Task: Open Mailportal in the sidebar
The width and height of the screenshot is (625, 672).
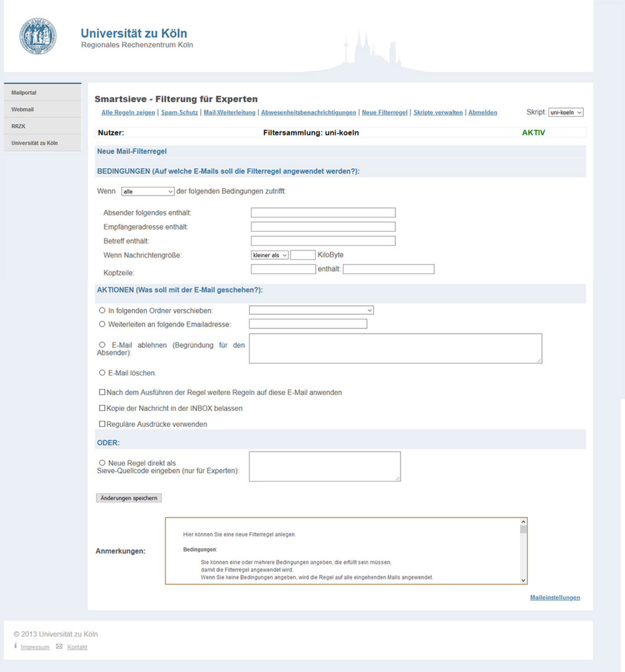Action: pos(43,92)
